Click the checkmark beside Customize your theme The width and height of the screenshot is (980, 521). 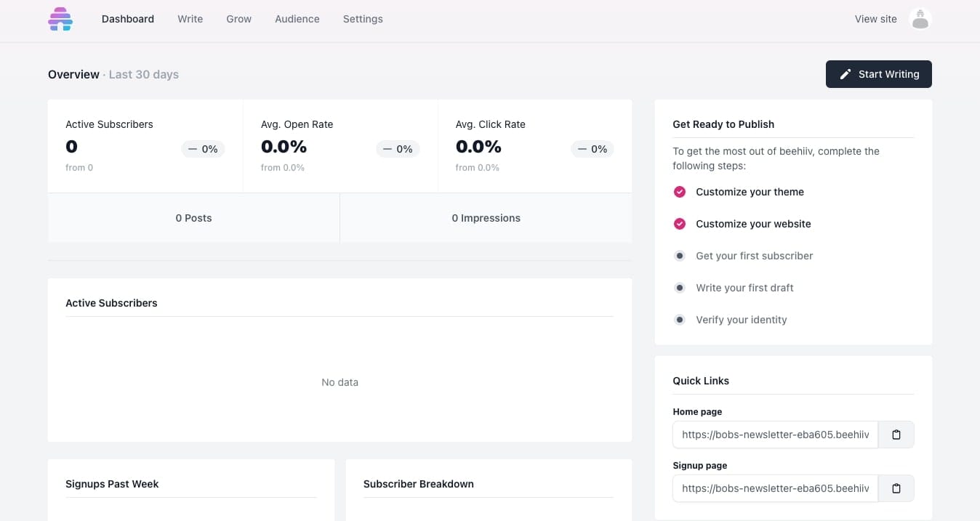679,192
